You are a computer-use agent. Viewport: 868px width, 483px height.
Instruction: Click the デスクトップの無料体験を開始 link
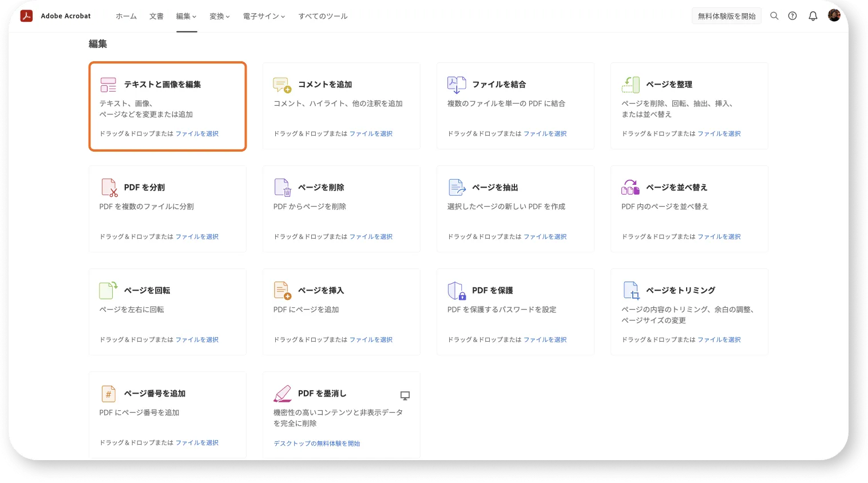316,444
